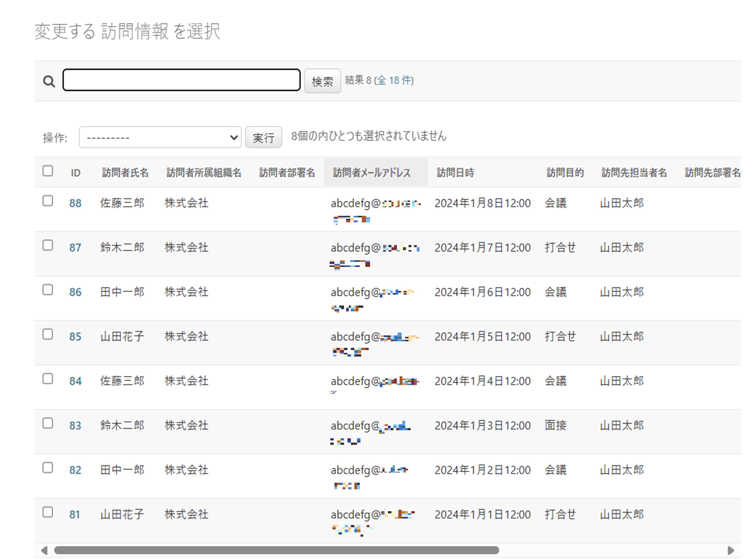This screenshot has height=560, width=756.
Task: Click the horizontal scrollbar thumb
Action: [276, 550]
